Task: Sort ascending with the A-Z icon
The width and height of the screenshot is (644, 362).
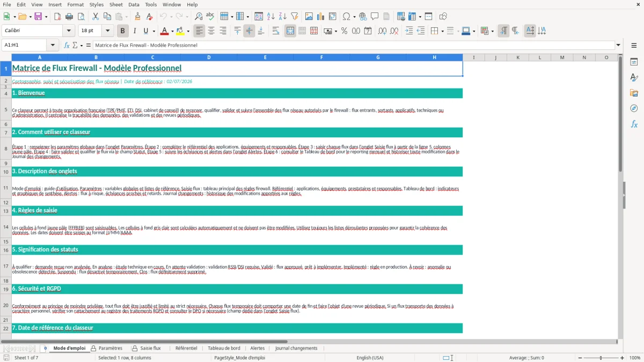Action: pos(270,17)
